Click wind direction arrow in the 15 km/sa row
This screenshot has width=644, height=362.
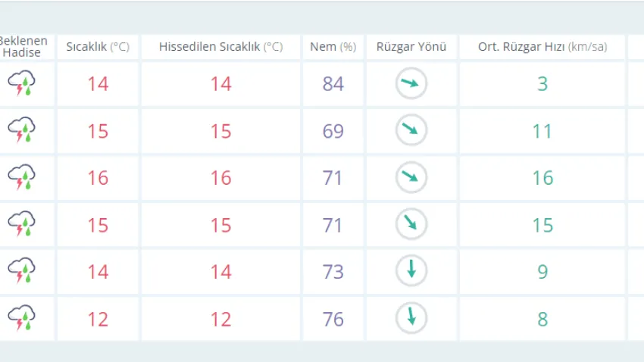click(x=411, y=224)
